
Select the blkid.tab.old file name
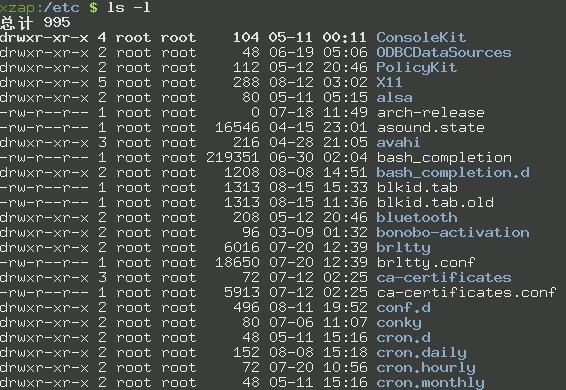coord(435,203)
